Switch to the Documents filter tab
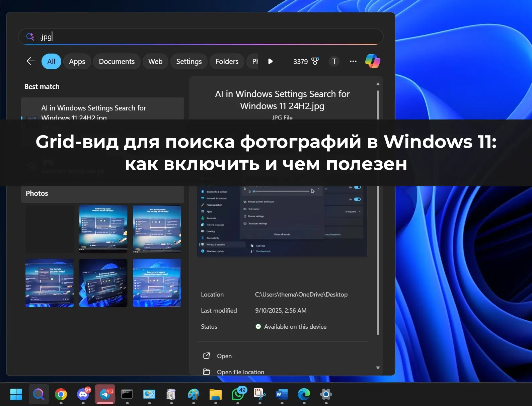This screenshot has width=532, height=406. [117, 62]
